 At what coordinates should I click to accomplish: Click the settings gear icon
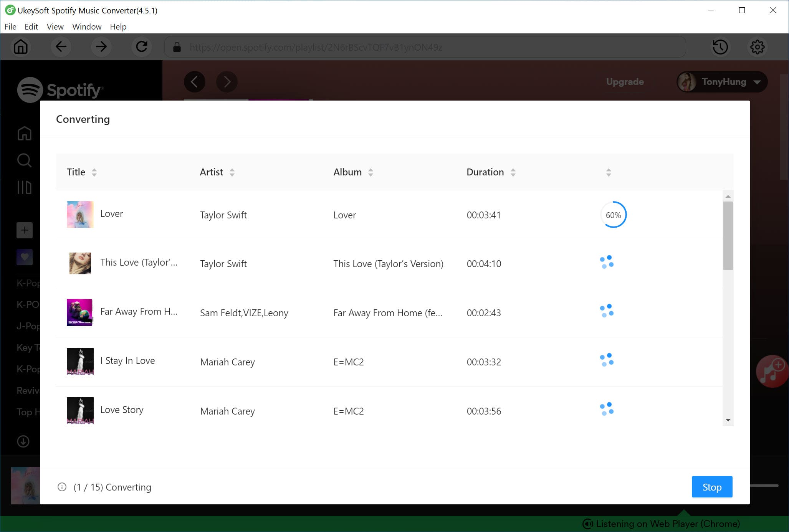pos(758,47)
